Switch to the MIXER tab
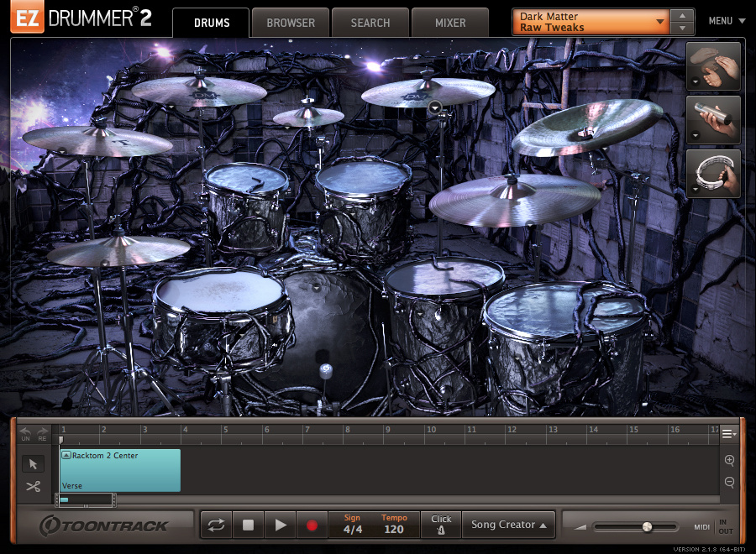 (450, 23)
